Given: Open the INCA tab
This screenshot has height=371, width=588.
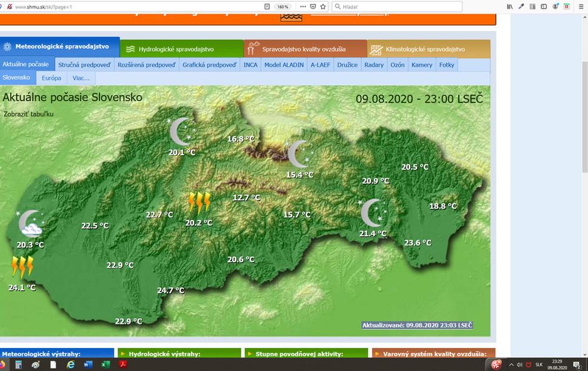Looking at the screenshot, I should [250, 65].
